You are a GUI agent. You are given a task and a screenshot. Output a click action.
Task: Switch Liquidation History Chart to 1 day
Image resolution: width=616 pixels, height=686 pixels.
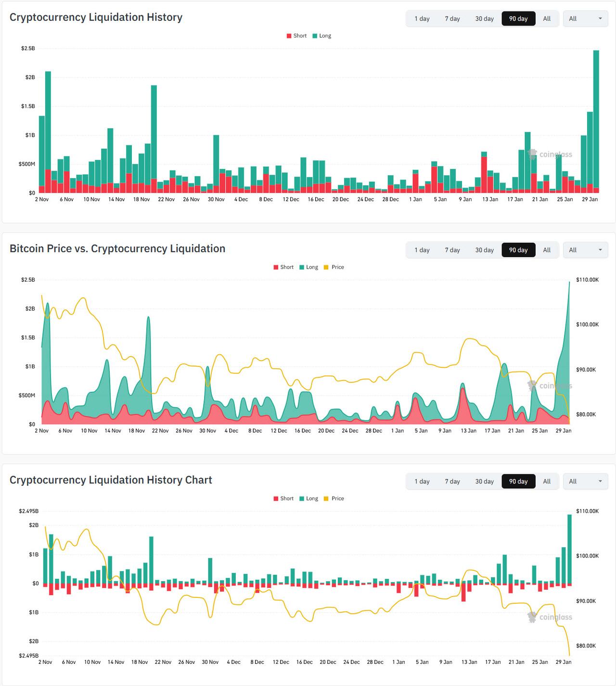click(422, 481)
